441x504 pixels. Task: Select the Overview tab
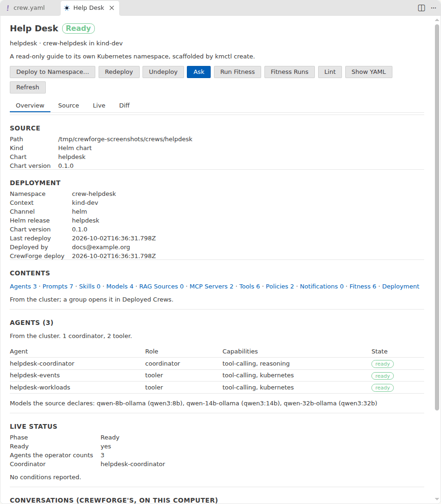30,106
